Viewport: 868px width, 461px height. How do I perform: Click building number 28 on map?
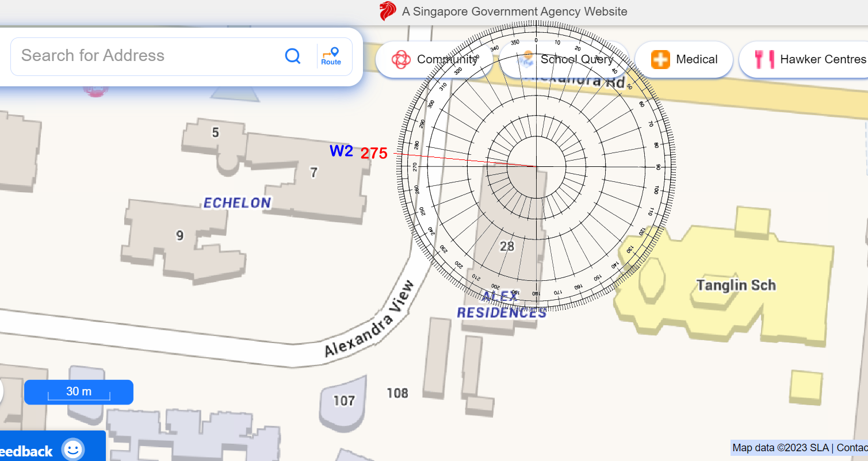[x=507, y=246]
